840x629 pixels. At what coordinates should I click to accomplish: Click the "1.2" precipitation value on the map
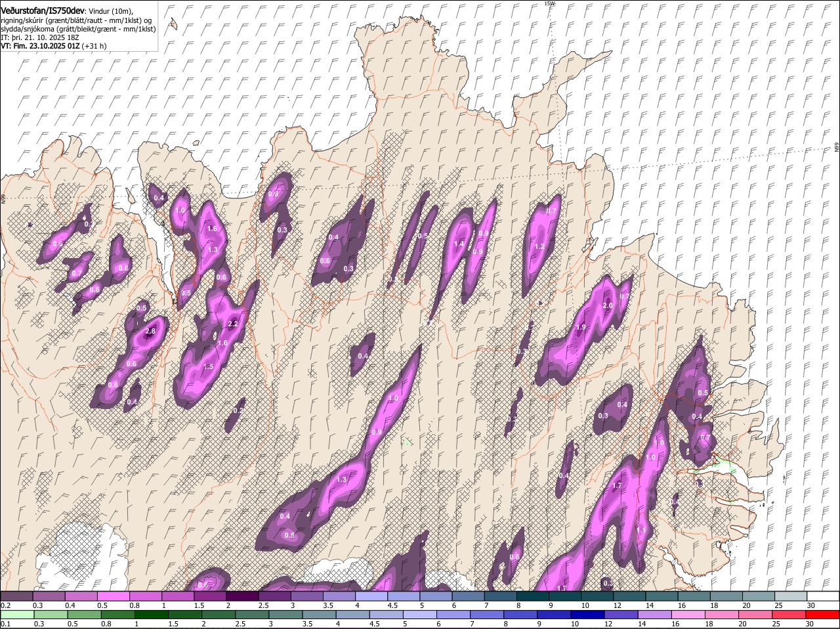[540, 247]
